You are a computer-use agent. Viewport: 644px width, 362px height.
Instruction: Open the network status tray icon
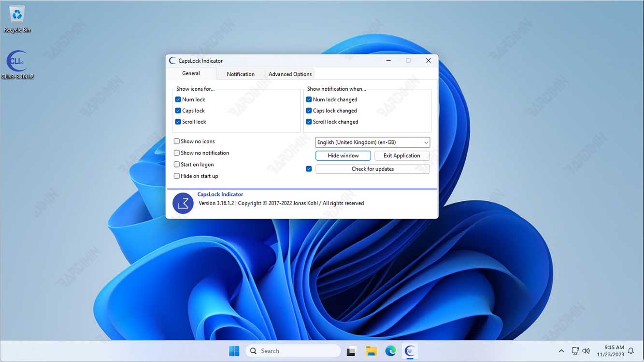click(x=575, y=351)
